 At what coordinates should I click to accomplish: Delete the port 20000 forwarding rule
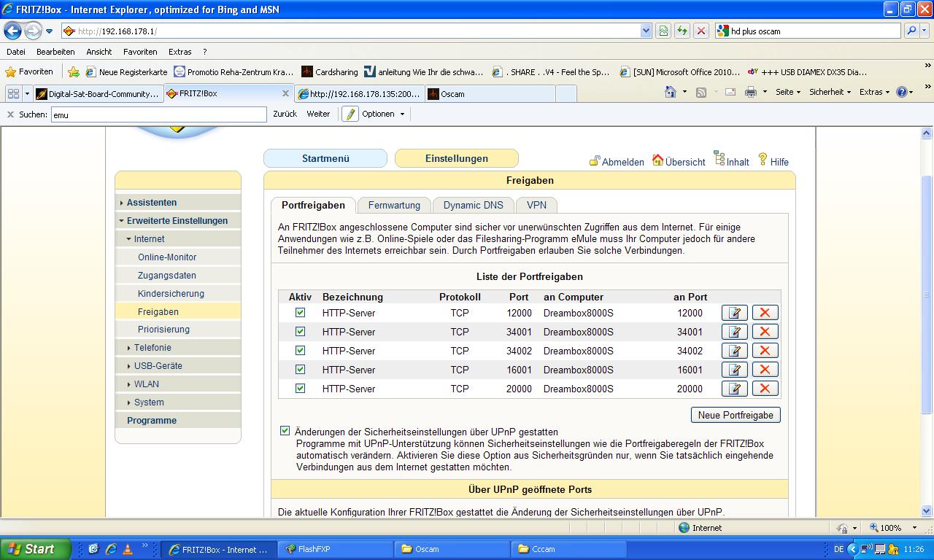pyautogui.click(x=765, y=389)
